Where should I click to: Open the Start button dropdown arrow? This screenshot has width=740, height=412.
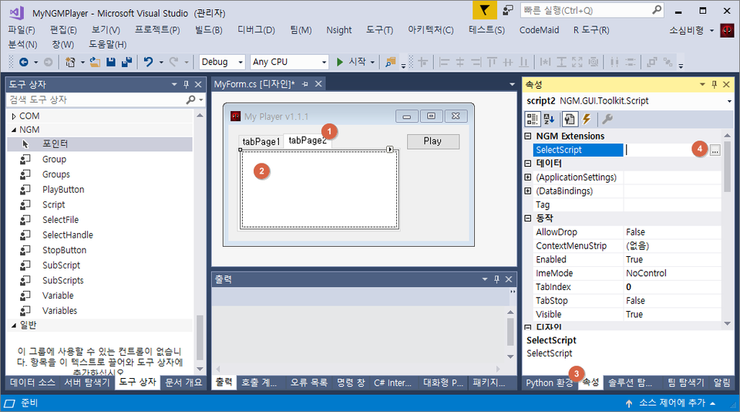click(x=372, y=62)
